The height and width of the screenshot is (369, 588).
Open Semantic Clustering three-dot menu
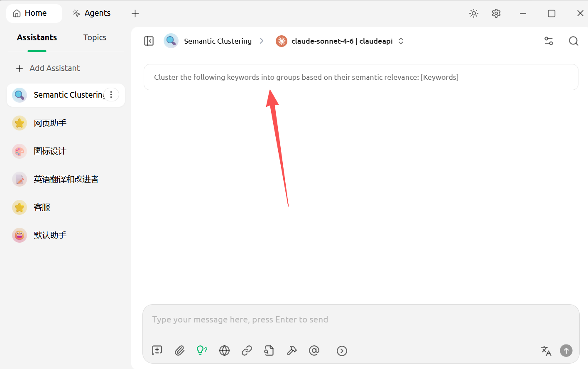(111, 95)
